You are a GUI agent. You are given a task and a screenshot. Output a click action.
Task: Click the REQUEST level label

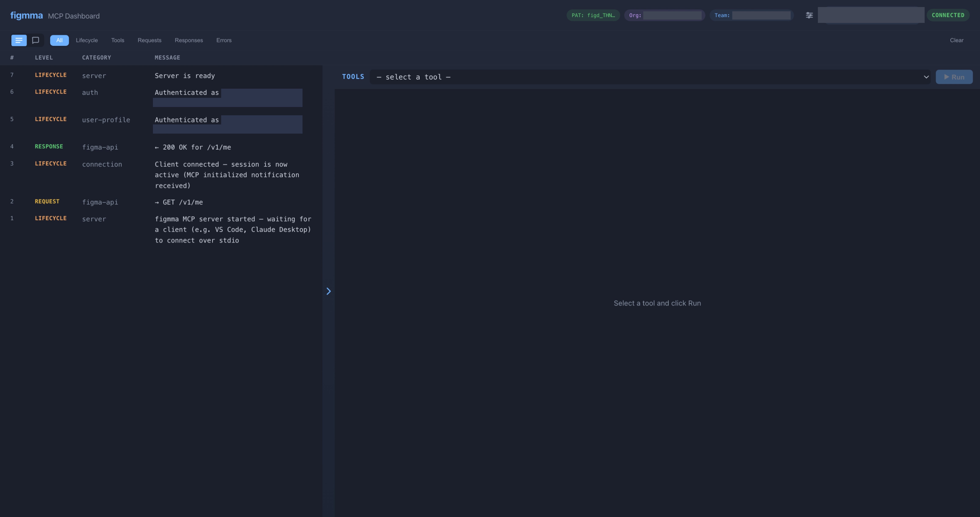(47, 201)
